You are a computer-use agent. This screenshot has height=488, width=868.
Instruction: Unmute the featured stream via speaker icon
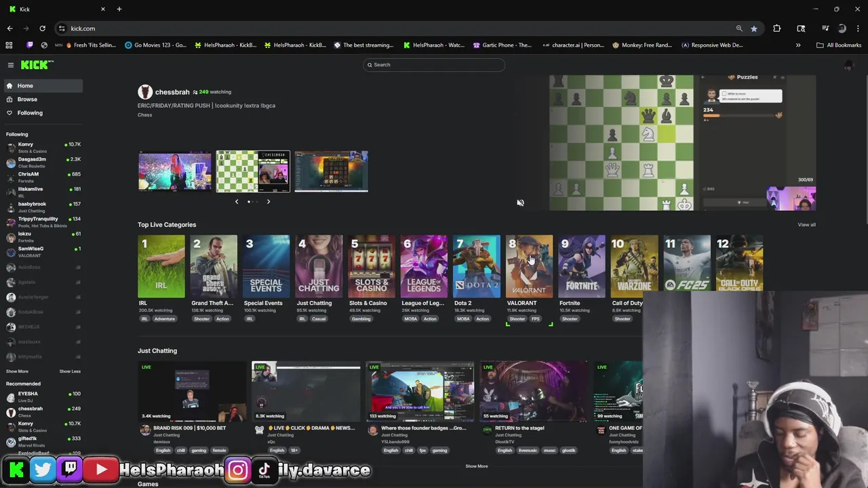520,203
